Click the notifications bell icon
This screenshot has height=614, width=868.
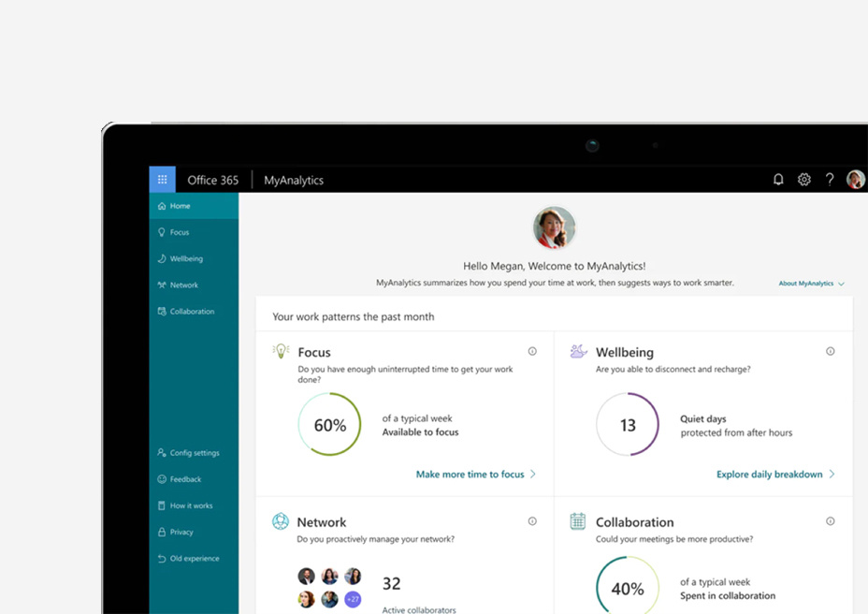778,180
